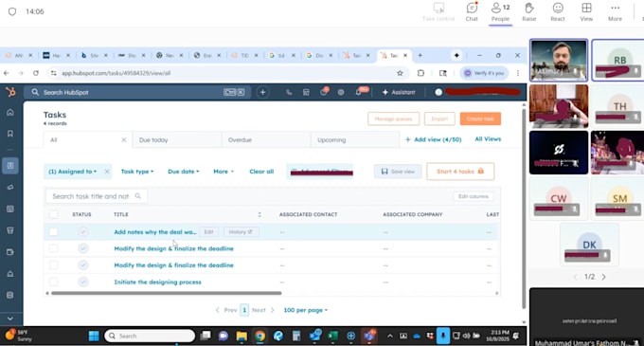Mark 'Initiate the designing process' as complete
Screen dimensions: 644x346
coord(83,282)
